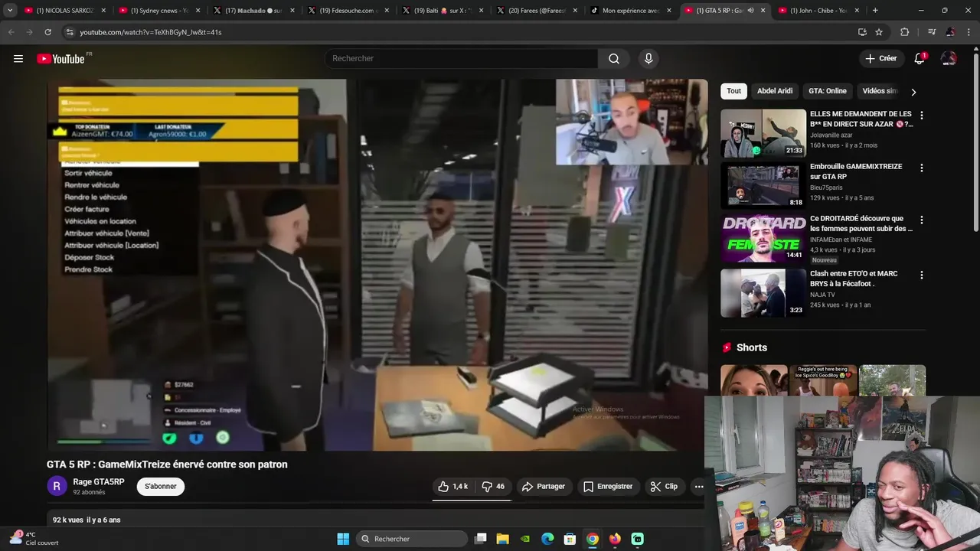Close the Fdesouche.com tab

[x=386, y=11]
